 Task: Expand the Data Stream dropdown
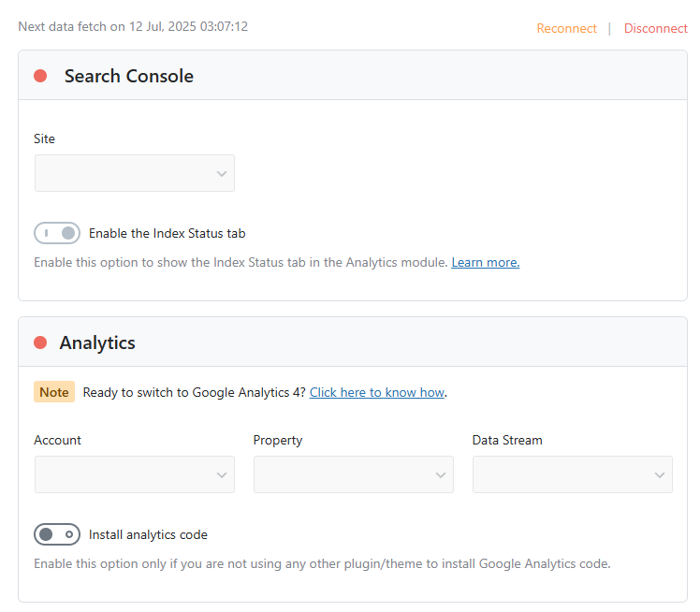click(572, 474)
